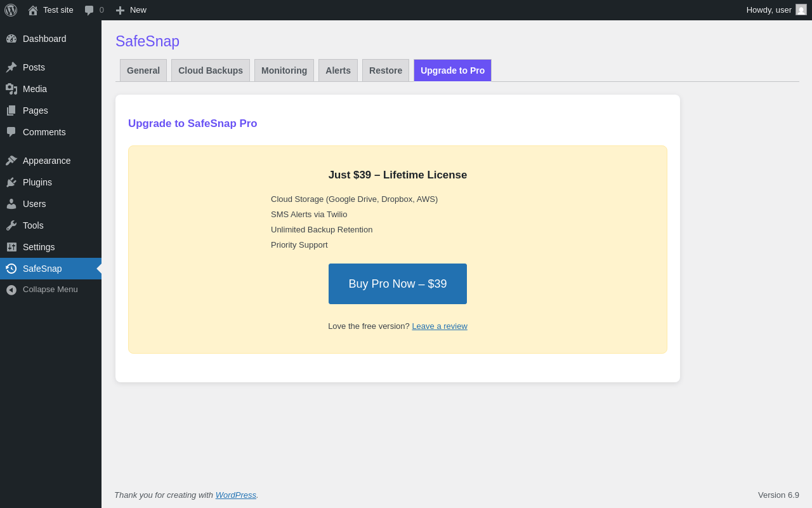This screenshot has height=508, width=812.
Task: Click the SMS Alerts via Twilio line
Action: click(309, 215)
